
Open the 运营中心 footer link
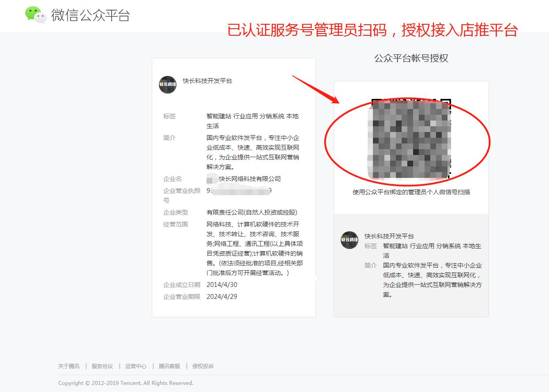click(136, 366)
